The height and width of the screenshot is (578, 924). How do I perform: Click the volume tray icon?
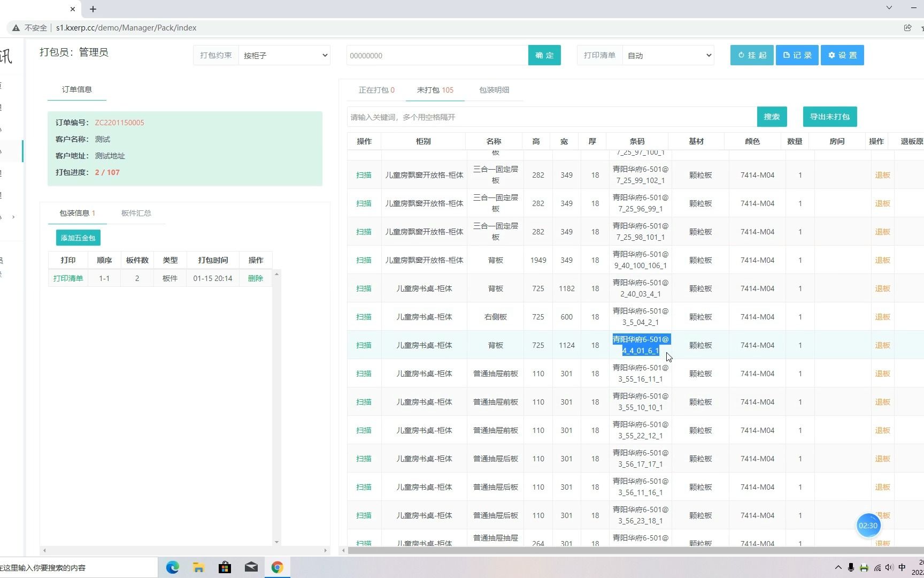point(889,567)
